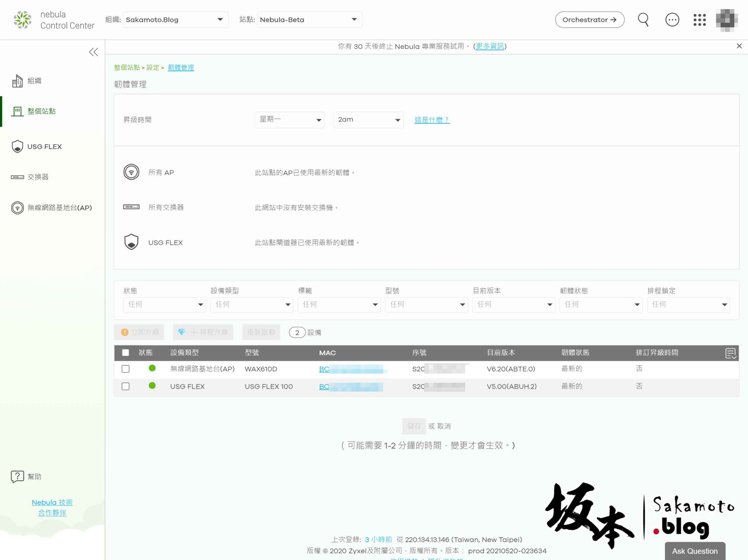Open the search magnifier icon

pos(643,20)
